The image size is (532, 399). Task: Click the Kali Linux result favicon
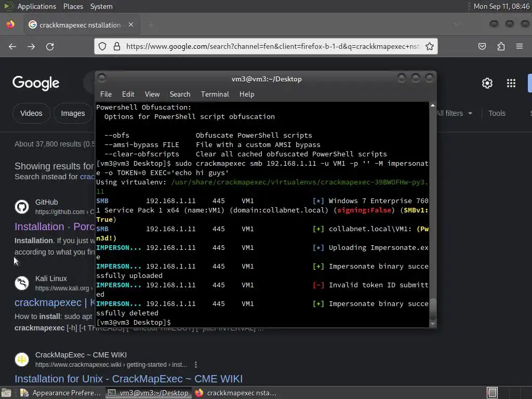pyautogui.click(x=22, y=283)
